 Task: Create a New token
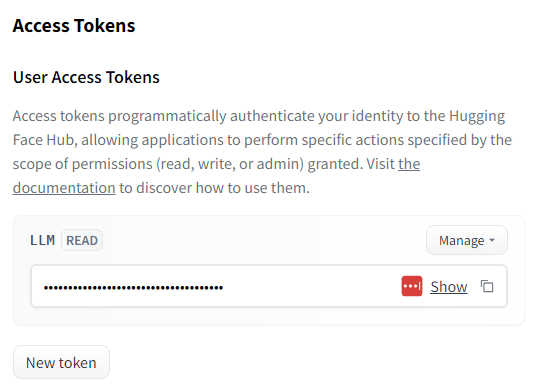61,362
